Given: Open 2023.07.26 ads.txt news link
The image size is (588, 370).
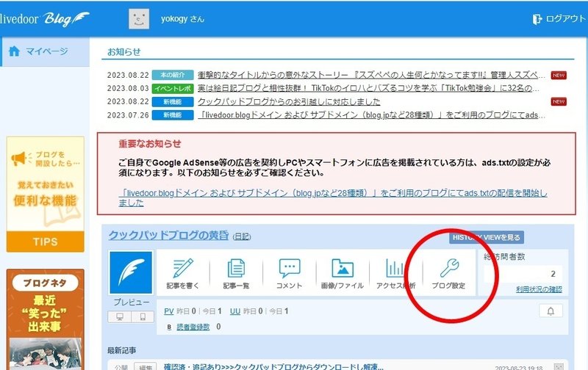Looking at the screenshot, I should (371, 115).
